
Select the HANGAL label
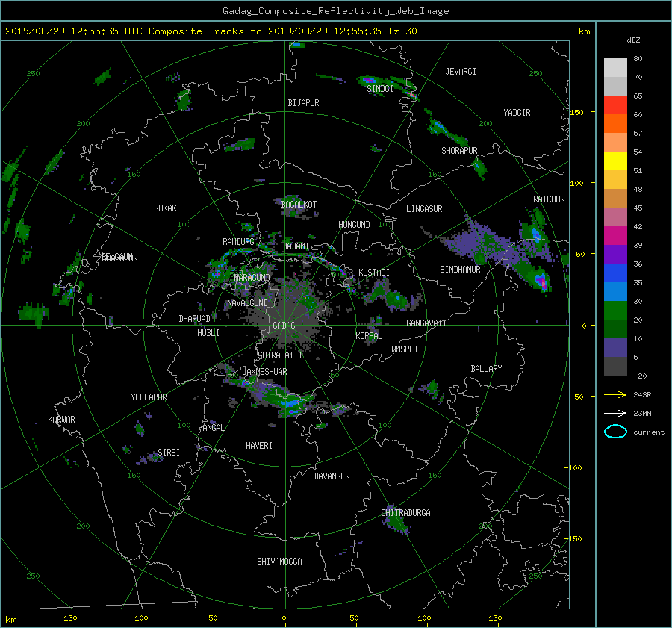pos(211,428)
